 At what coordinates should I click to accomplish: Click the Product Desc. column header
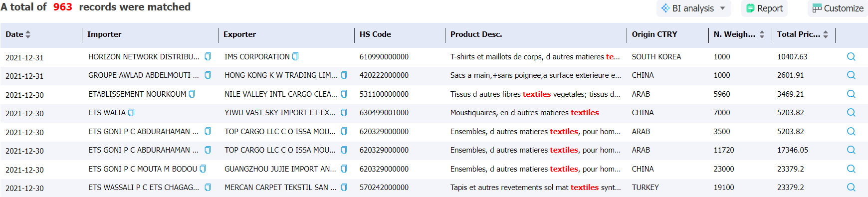(476, 34)
